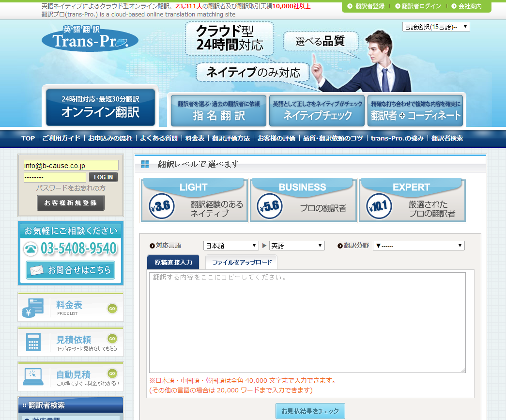Open the 翻訳分野 field dropdown

click(x=418, y=246)
